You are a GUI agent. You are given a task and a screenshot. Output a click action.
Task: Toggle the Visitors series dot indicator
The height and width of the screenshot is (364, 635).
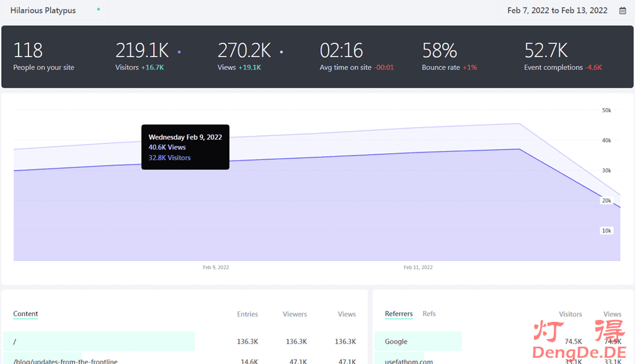pos(179,52)
